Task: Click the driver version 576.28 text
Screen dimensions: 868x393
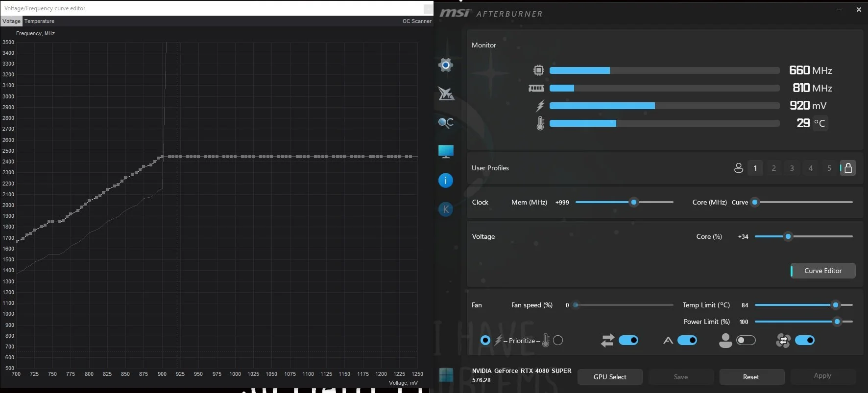Action: tap(482, 380)
